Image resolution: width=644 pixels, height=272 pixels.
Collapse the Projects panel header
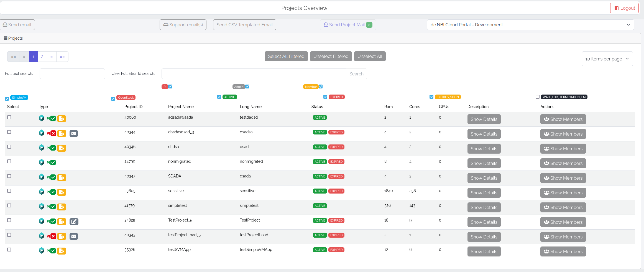point(13,38)
